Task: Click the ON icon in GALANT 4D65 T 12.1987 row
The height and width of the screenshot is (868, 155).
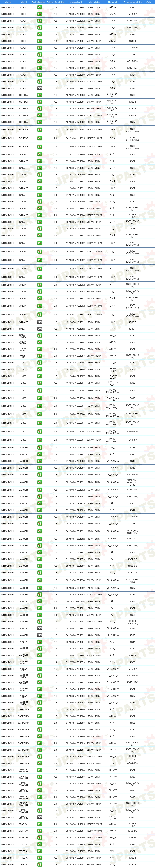Action: click(40, 322)
